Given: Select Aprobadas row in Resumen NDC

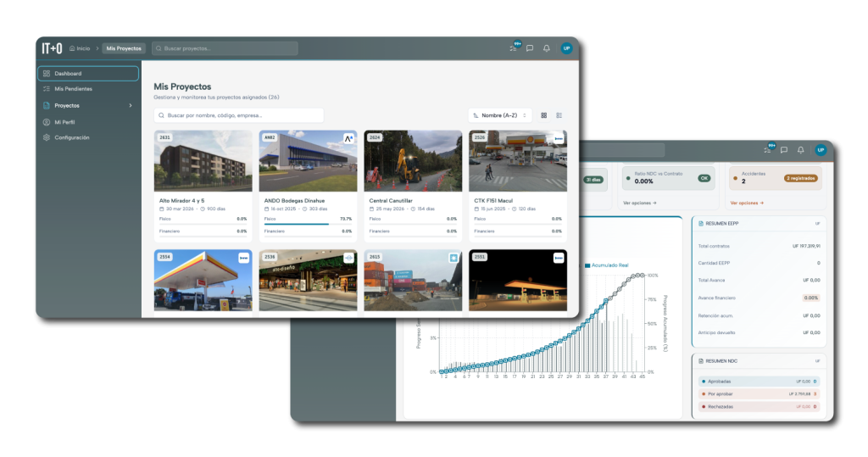Looking at the screenshot, I should 759,382.
